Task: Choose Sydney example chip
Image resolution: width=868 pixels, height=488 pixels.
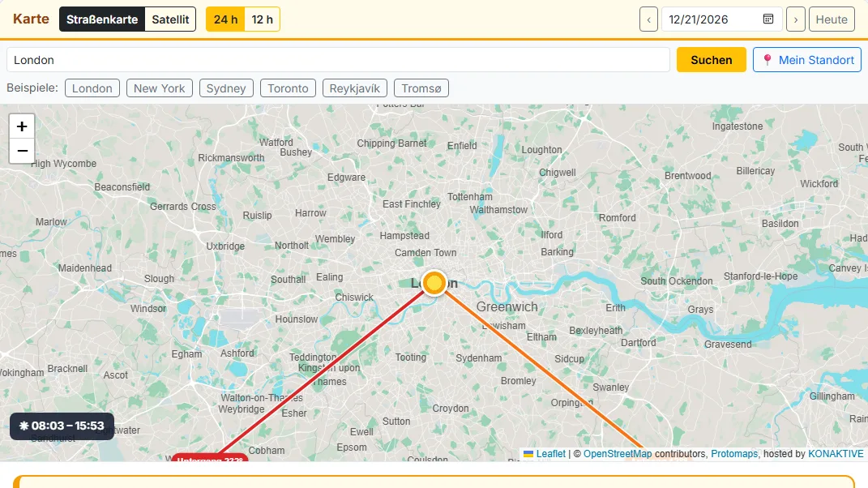Action: pos(226,88)
